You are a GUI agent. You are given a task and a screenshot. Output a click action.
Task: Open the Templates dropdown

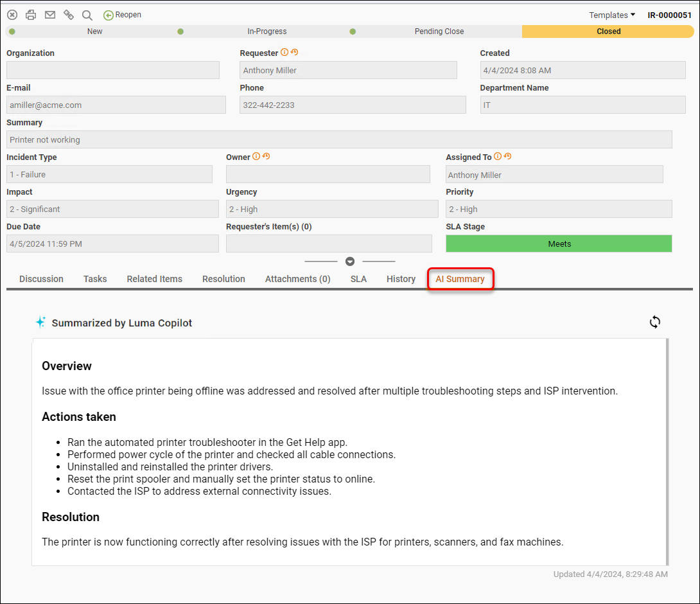(x=611, y=15)
